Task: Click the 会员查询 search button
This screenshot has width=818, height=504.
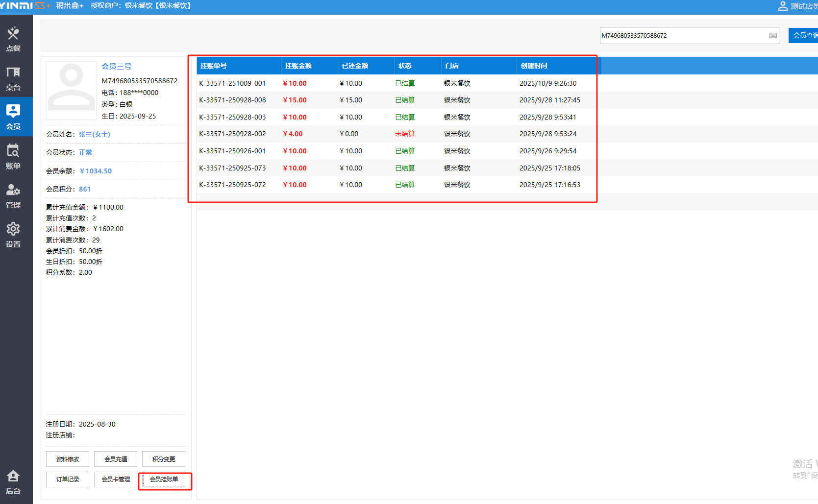Action: tap(804, 36)
